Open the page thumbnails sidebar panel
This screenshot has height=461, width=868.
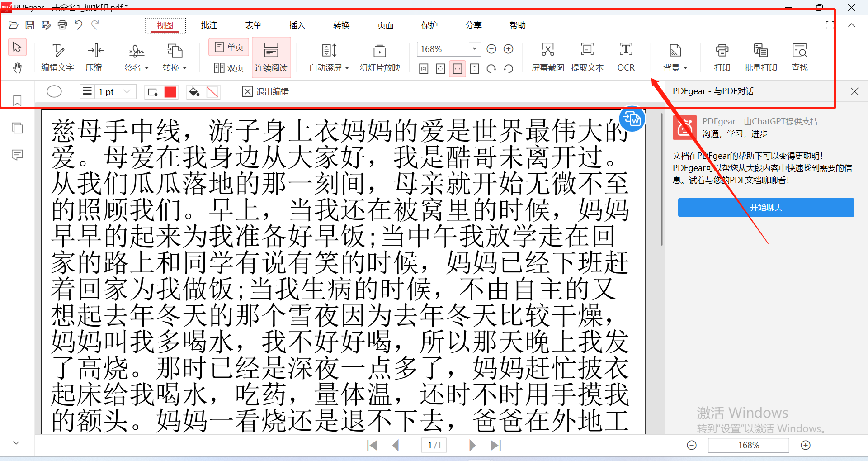pos(17,128)
